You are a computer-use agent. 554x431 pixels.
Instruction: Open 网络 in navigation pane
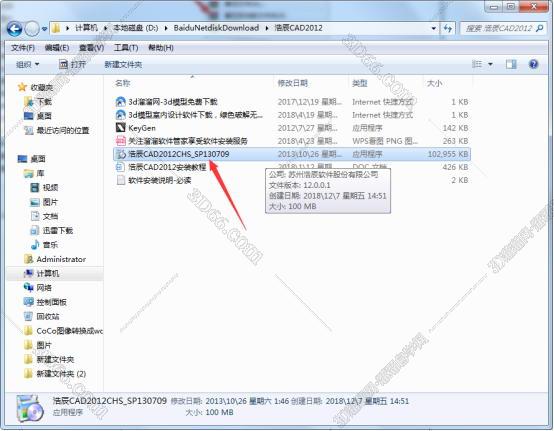click(44, 288)
